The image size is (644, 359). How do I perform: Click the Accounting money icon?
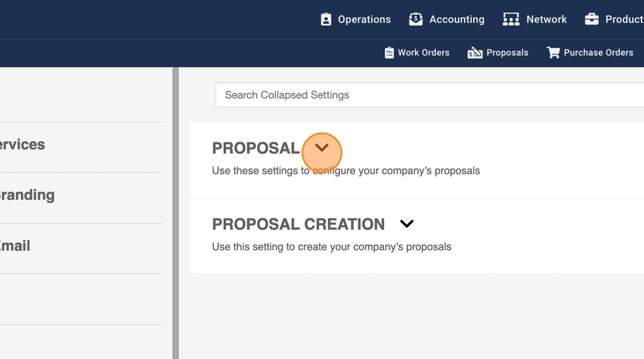point(416,20)
